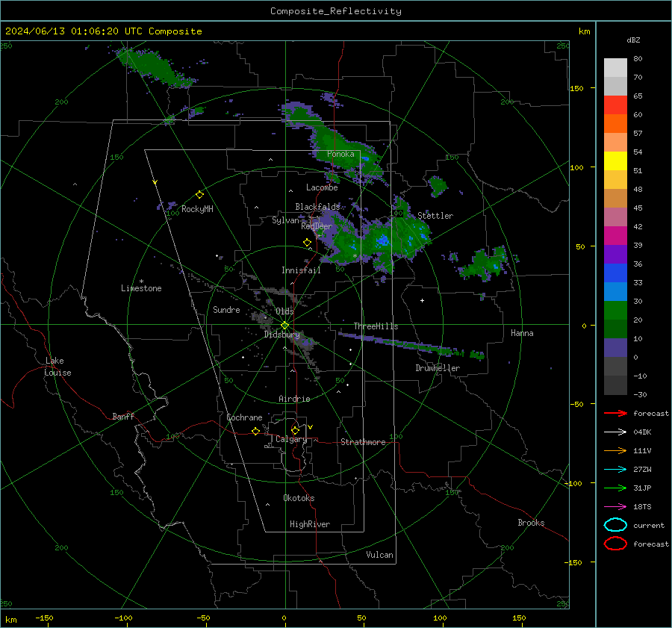
Task: Click the green echo cluster west of Hanna
Action: [x=486, y=264]
